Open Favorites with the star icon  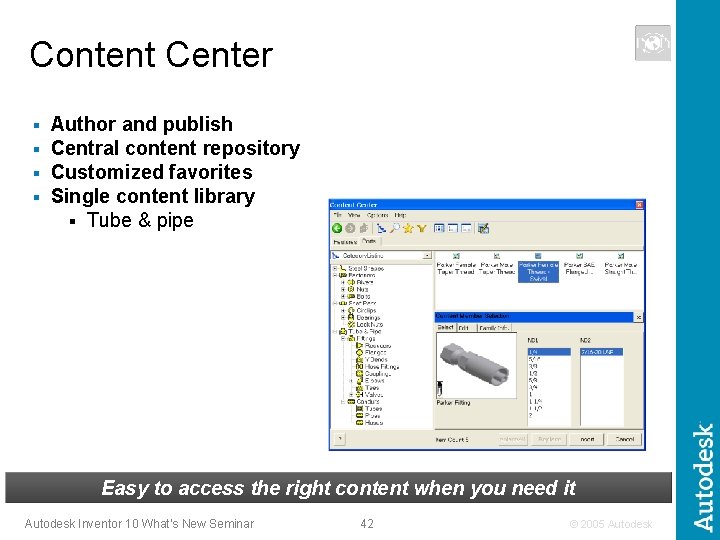coord(408,228)
